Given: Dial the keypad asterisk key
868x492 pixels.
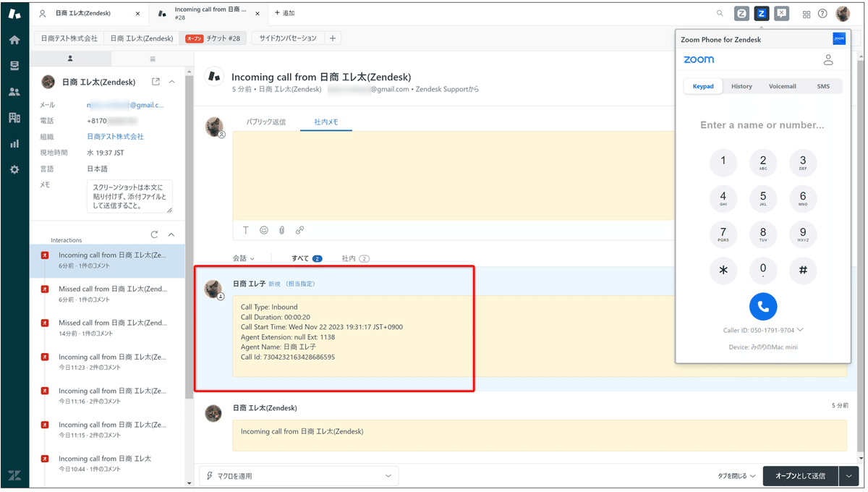Looking at the screenshot, I should (723, 271).
